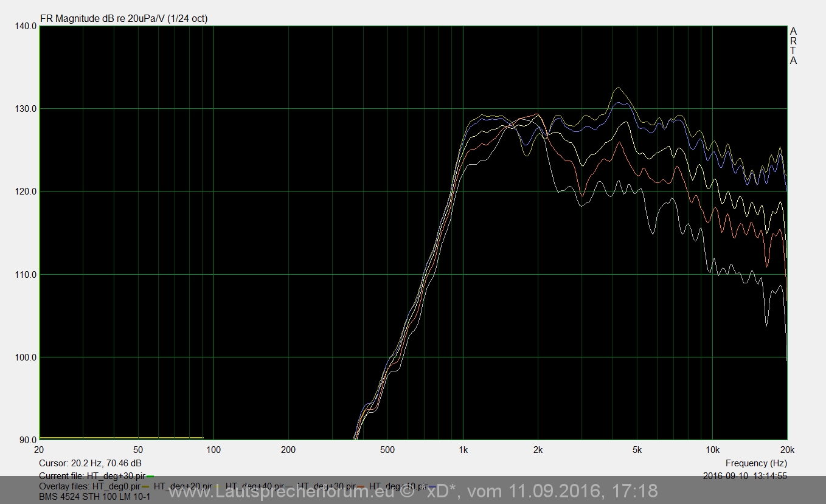Click the BMS 4524 STH 100 LM 10-1 text

pyautogui.click(x=94, y=497)
